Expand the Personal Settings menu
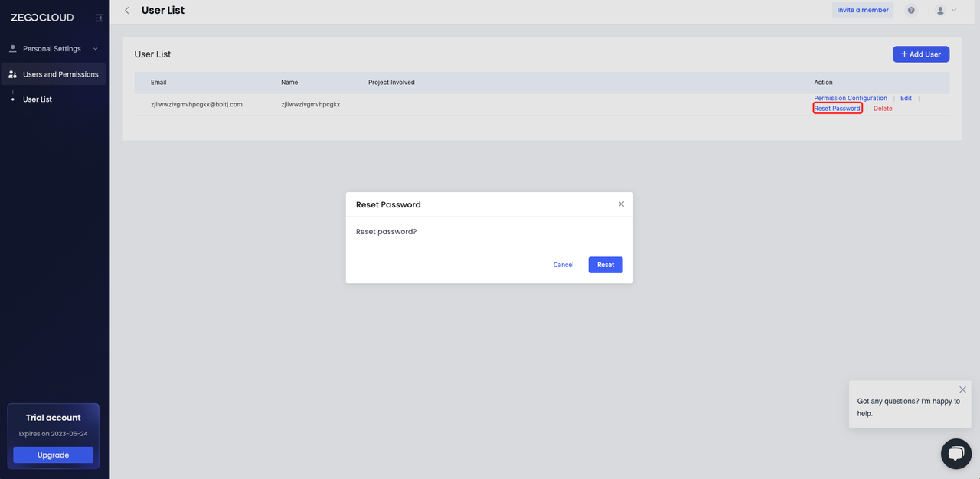Screen dimensions: 980x479 [x=54, y=49]
